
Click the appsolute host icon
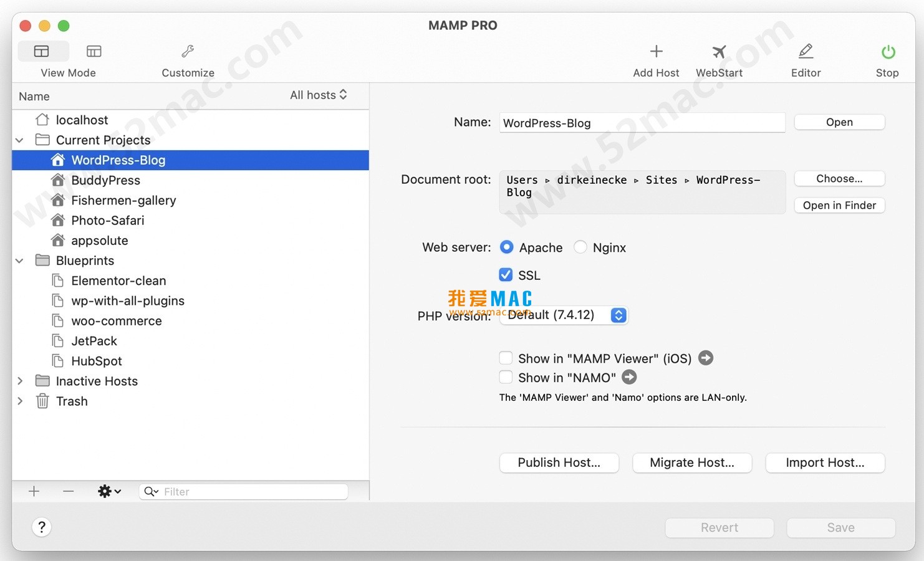click(x=58, y=240)
